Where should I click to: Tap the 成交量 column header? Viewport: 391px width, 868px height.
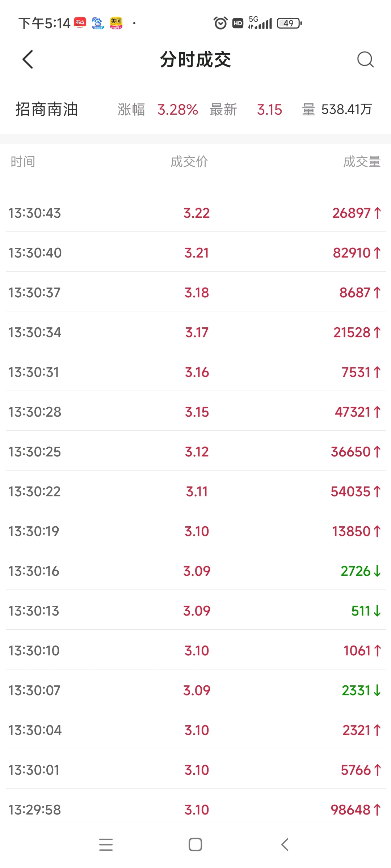(362, 161)
